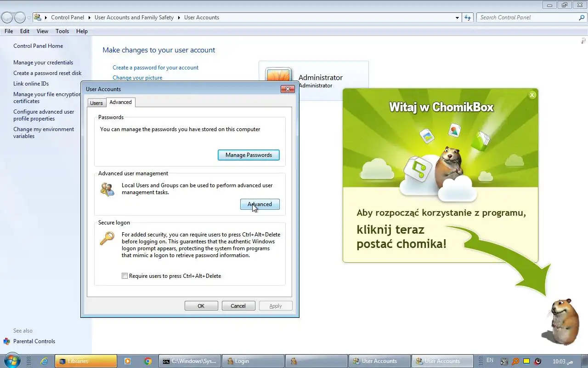Click the Control Panel breadcrumb
588x368 pixels.
[68, 17]
